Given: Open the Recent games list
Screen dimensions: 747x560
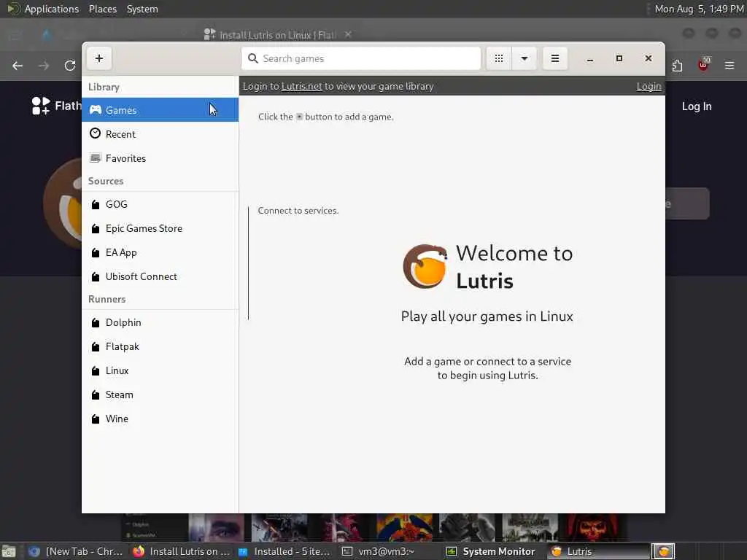Looking at the screenshot, I should point(160,134).
